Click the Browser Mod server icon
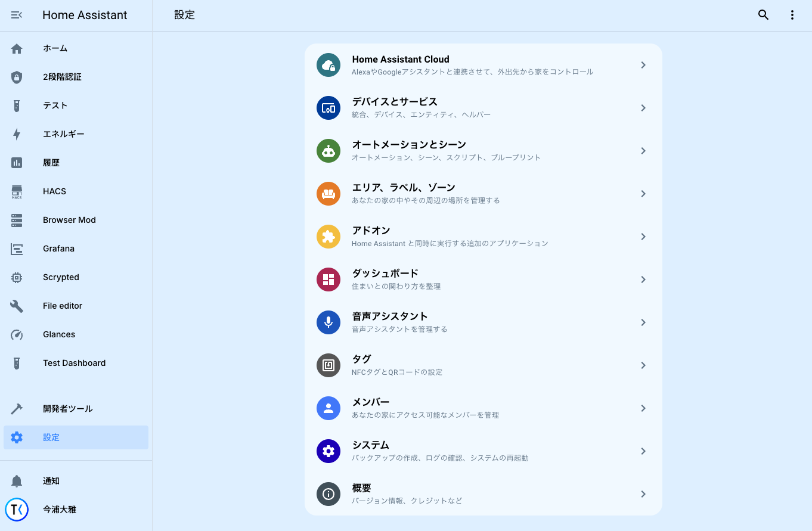Screen dimensions: 812x531 (17, 220)
